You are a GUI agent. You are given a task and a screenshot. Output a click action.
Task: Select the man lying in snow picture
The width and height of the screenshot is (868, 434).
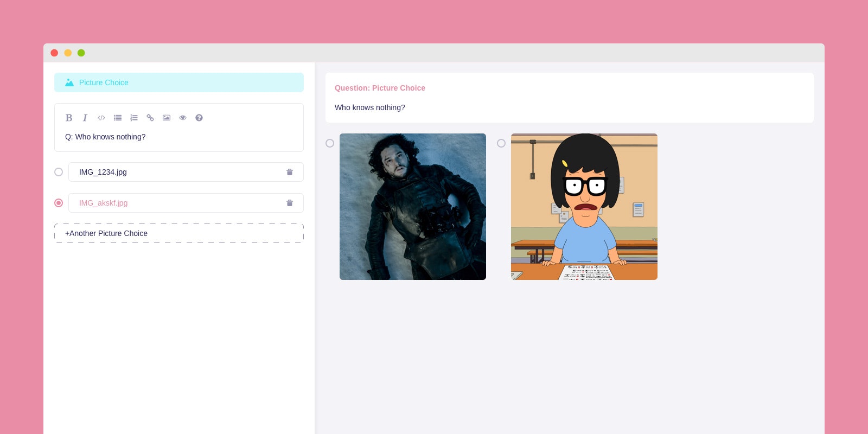click(x=413, y=207)
